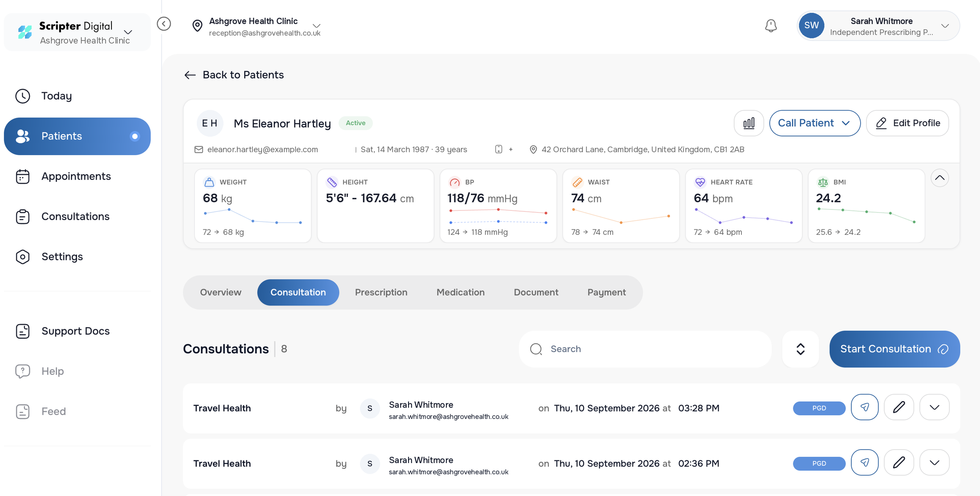This screenshot has height=496, width=980.
Task: Open Today in the sidebar
Action: pyautogui.click(x=77, y=96)
